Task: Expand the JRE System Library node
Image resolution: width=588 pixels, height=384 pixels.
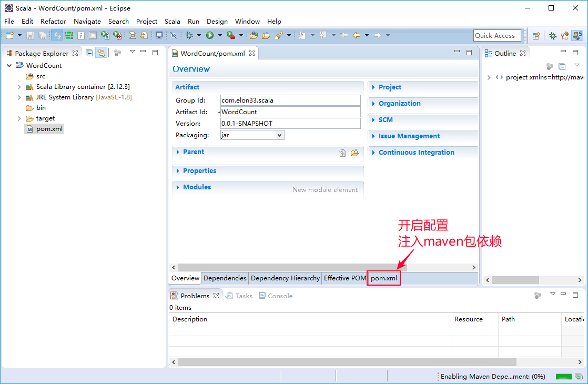Action: 19,97
